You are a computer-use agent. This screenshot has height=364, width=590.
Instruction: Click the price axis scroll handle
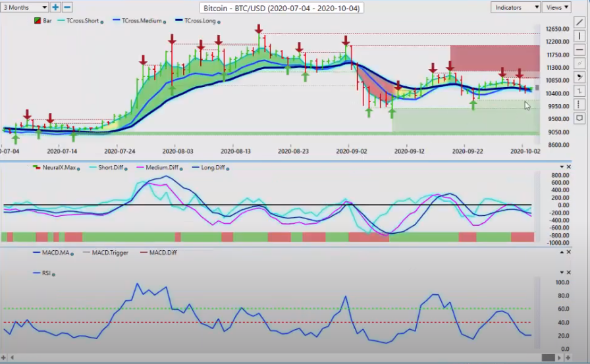click(537, 88)
